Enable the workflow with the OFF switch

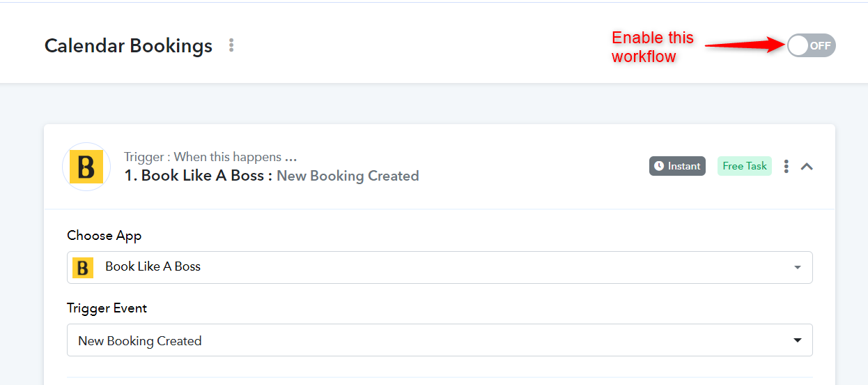click(811, 46)
